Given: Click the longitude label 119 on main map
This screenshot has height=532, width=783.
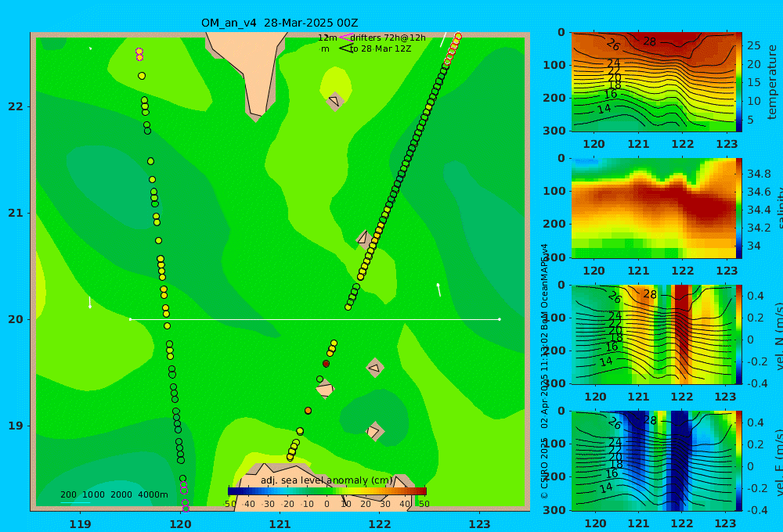Looking at the screenshot, I should point(80,524).
